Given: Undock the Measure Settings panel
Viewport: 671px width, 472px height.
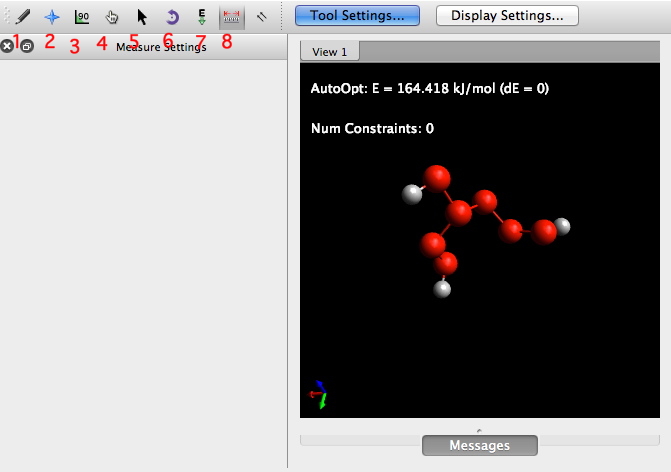Looking at the screenshot, I should tap(27, 46).
